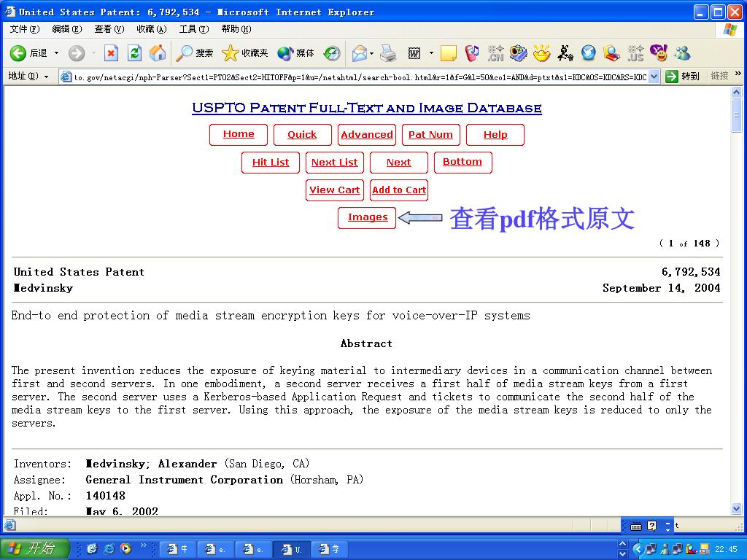Click the yellow sticky note icon
This screenshot has height=560, width=747.
449,52
